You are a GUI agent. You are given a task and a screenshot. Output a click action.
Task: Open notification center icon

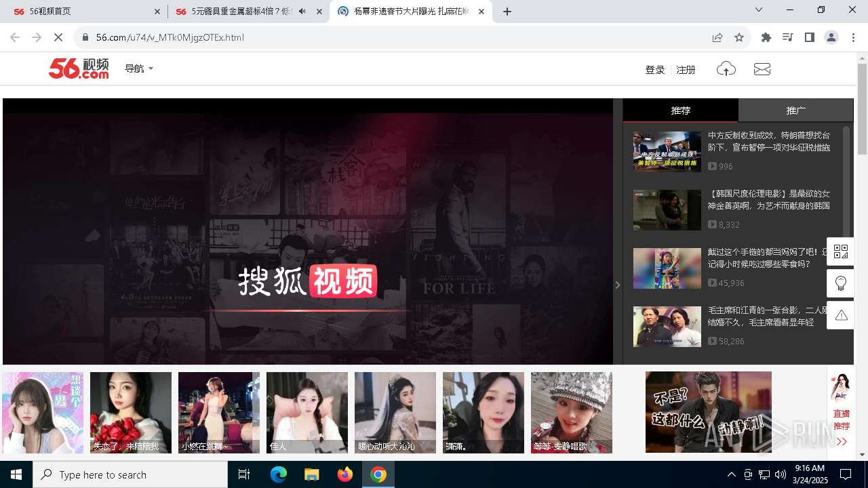(x=846, y=474)
